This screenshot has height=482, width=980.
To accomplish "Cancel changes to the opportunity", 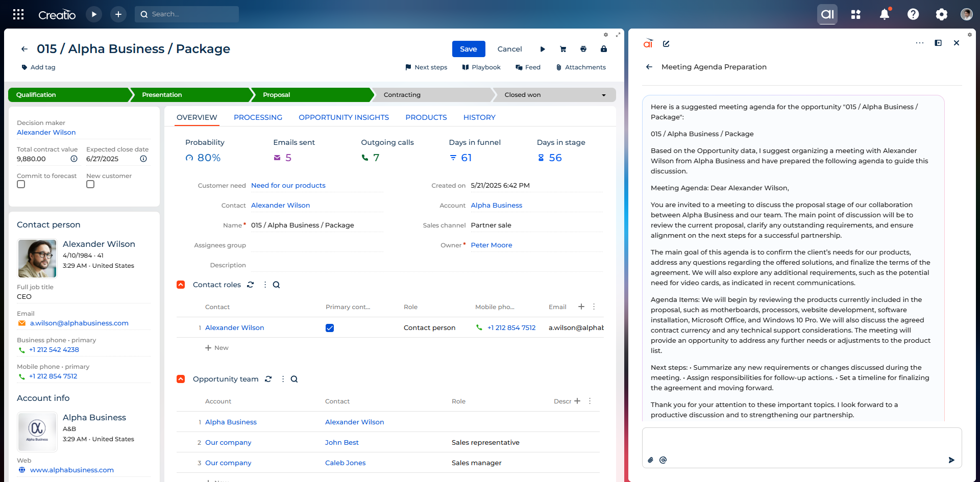I will [510, 49].
